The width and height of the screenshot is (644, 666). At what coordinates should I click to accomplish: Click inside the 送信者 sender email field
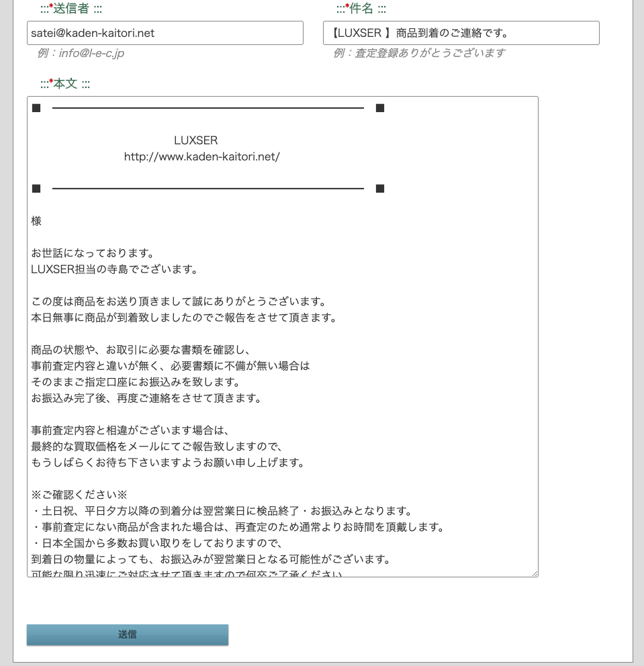pos(165,32)
